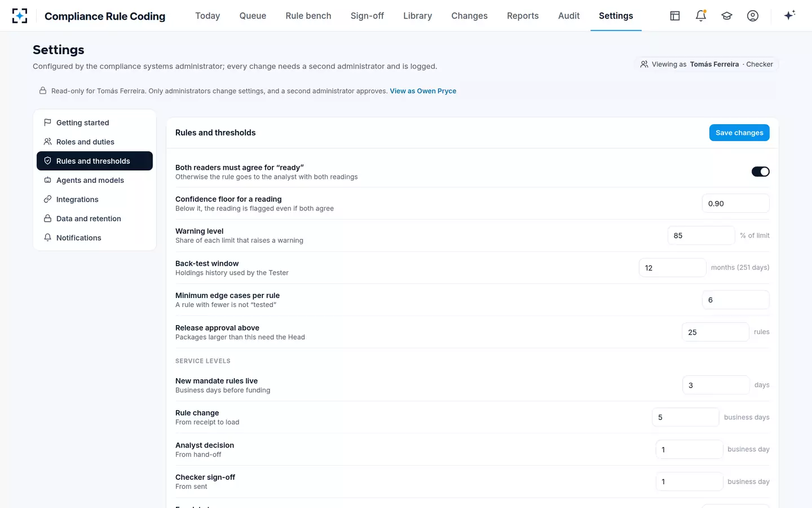Click the robot icon beside Agents and models
Viewport: 812px width, 508px height.
[x=48, y=180]
